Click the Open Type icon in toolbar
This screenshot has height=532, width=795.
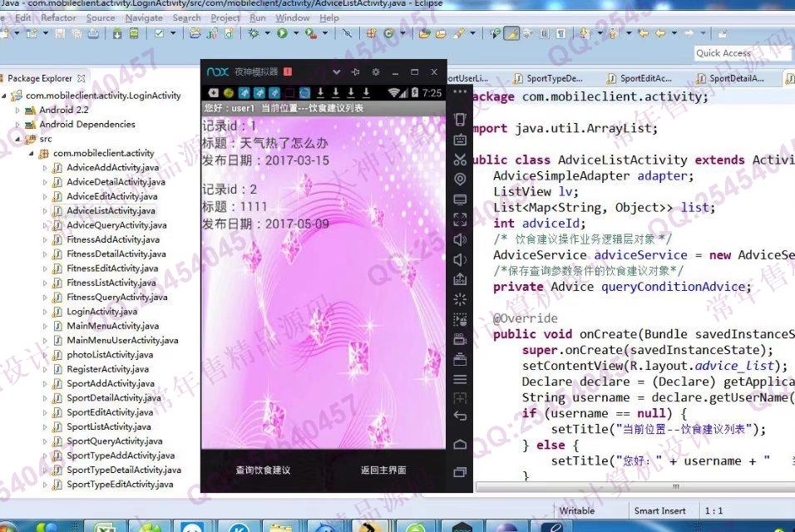(424, 34)
